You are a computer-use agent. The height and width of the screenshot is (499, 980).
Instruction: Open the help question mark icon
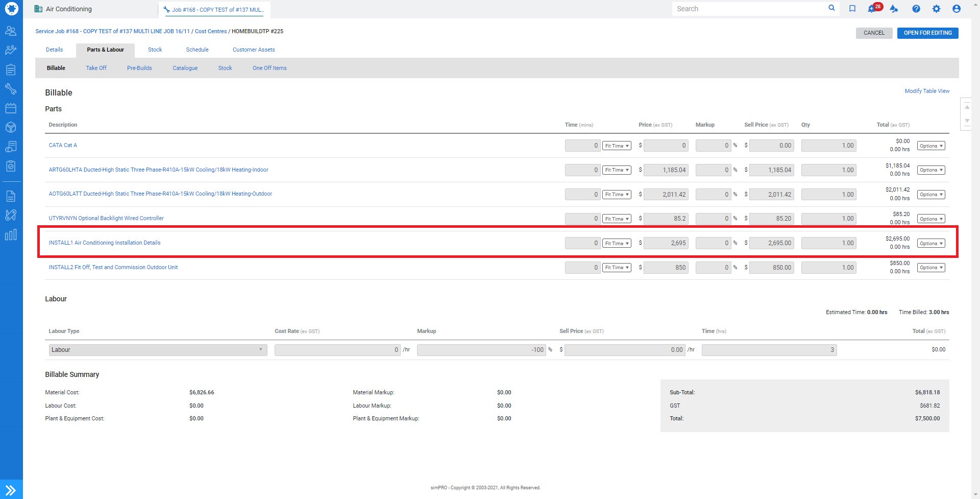click(x=916, y=9)
